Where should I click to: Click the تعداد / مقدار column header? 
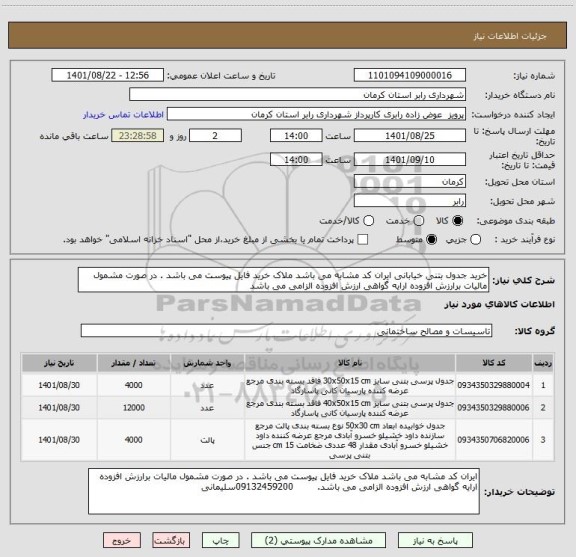[134, 363]
